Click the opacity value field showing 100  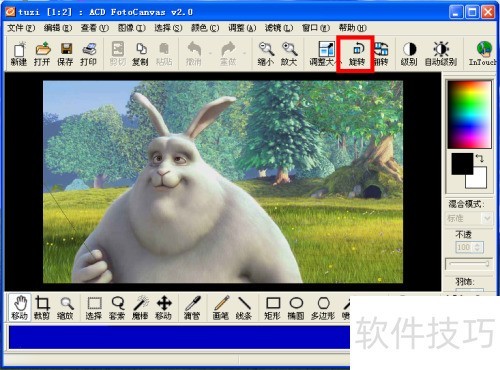point(463,247)
